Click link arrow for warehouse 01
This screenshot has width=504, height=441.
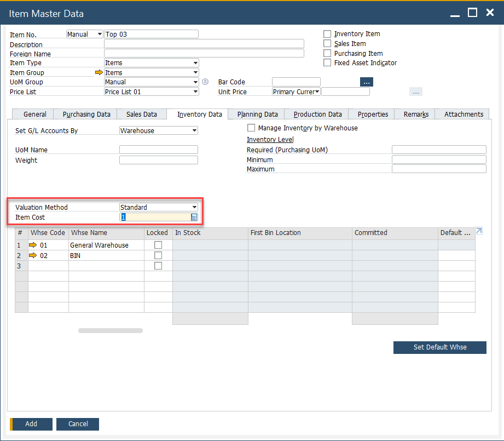(33, 245)
